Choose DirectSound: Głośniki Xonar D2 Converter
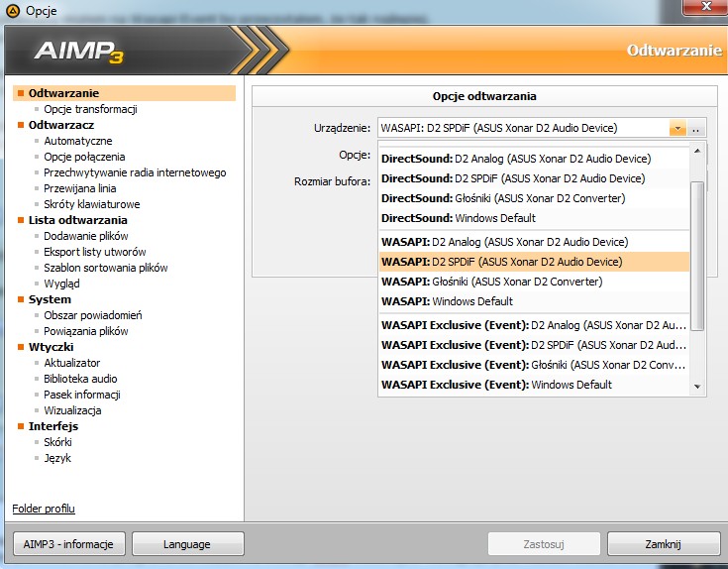This screenshot has height=569, width=728. (534, 198)
